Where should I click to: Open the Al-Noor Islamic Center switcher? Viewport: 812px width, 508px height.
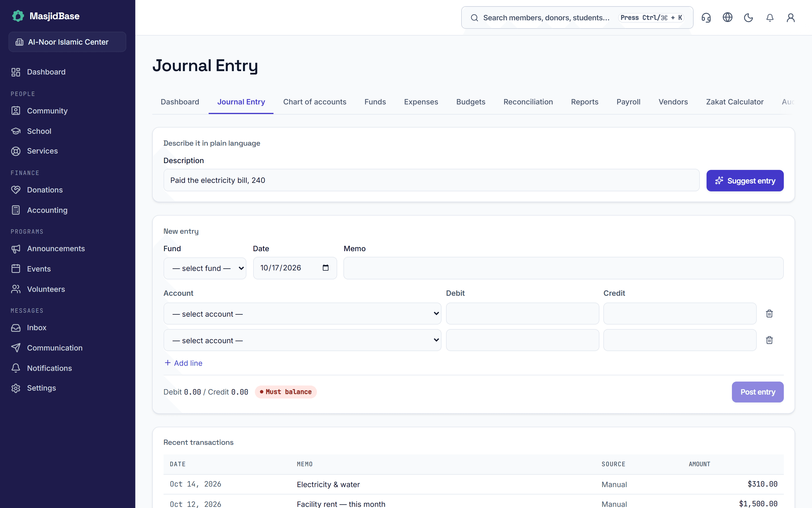(67, 42)
